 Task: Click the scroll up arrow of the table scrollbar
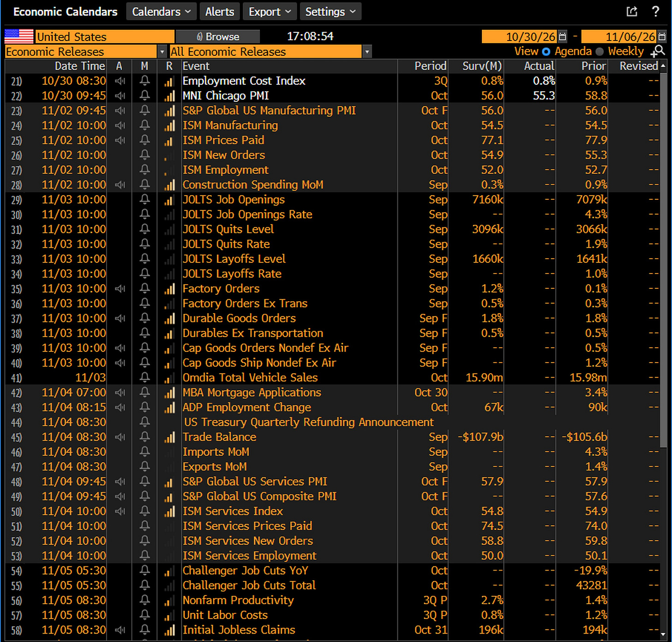[663, 66]
